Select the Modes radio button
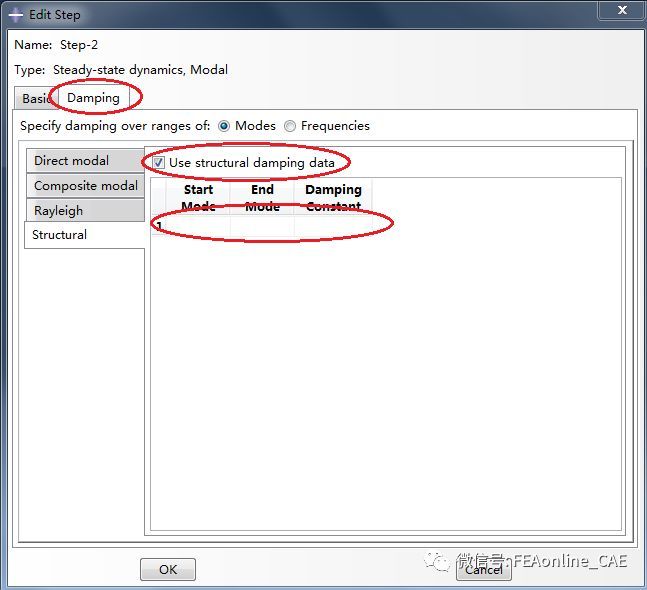The height and width of the screenshot is (590, 647). pos(224,126)
